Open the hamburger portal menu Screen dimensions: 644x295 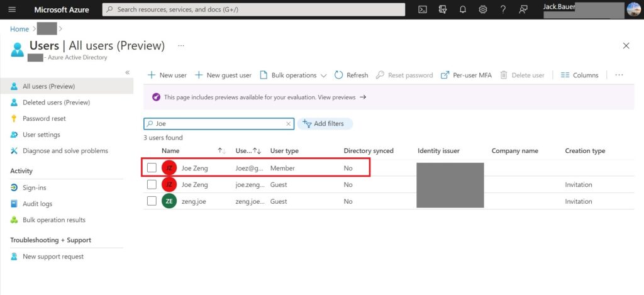pos(13,9)
